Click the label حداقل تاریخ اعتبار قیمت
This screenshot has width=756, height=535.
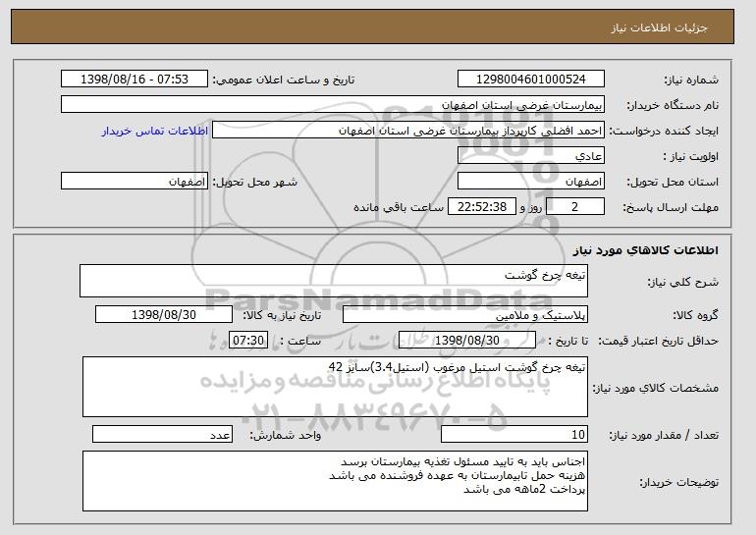(659, 341)
